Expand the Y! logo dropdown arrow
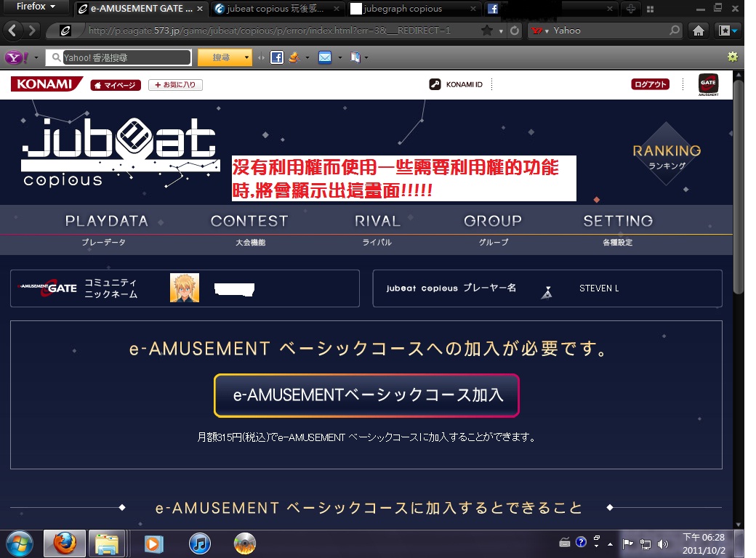The height and width of the screenshot is (558, 756). click(x=36, y=58)
